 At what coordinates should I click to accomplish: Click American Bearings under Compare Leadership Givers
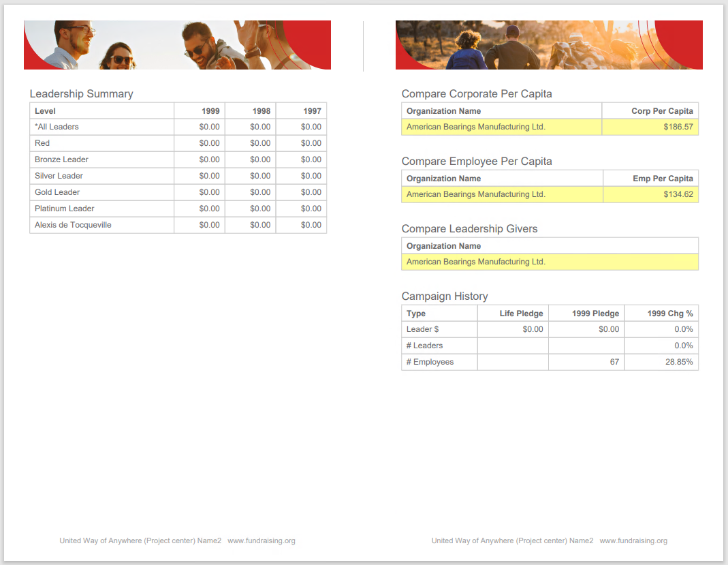tap(475, 262)
